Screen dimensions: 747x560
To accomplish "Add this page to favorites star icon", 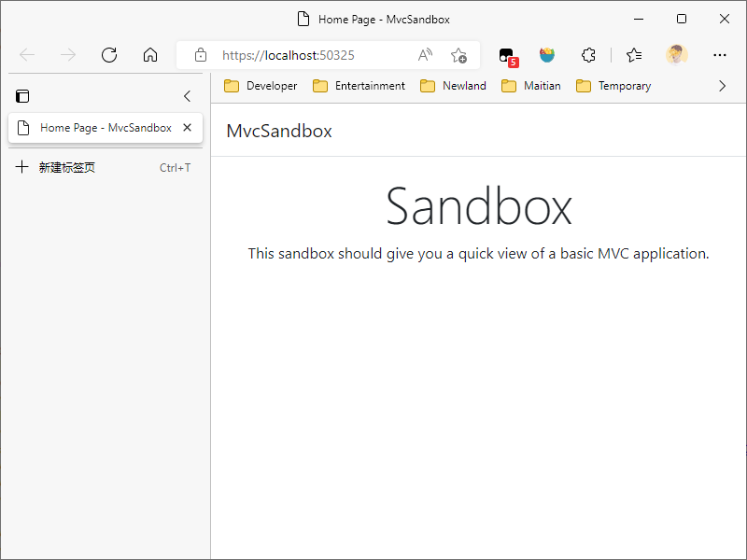I will [x=458, y=55].
